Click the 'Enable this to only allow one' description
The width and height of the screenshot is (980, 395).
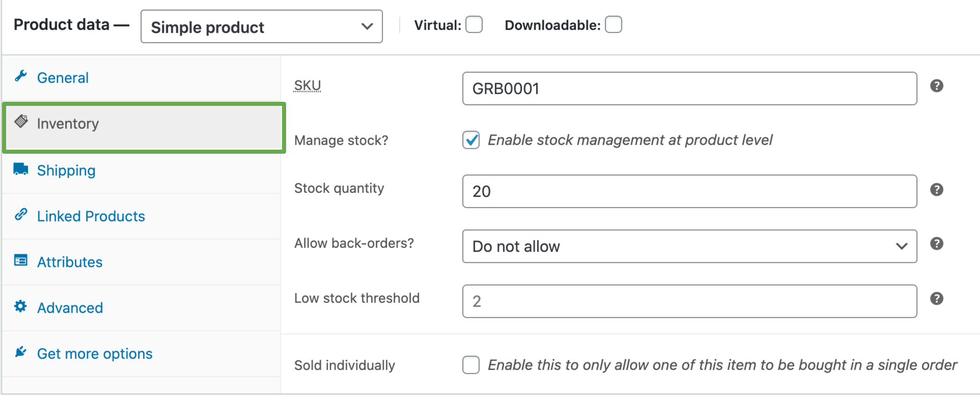[722, 365]
